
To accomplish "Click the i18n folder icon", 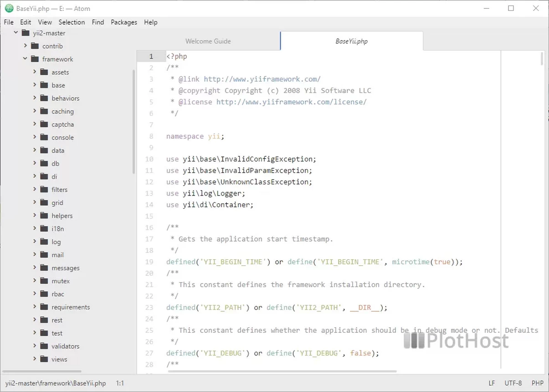I will tap(44, 228).
